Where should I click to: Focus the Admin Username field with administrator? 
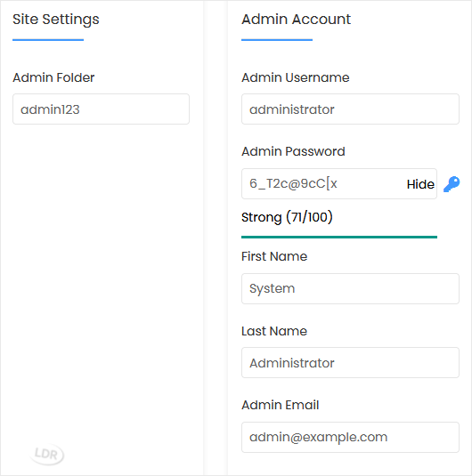(x=350, y=109)
